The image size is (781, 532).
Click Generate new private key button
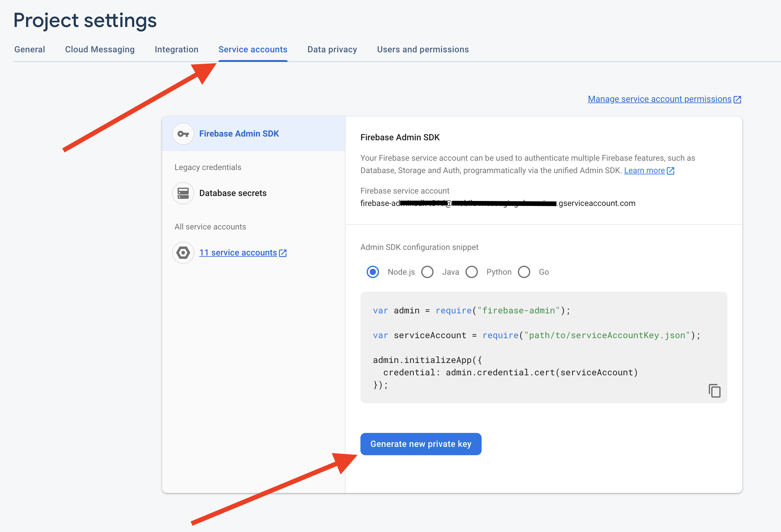[x=421, y=444]
